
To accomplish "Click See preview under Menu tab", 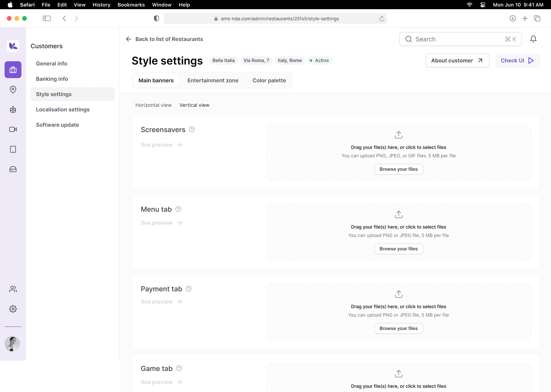I will pyautogui.click(x=161, y=223).
